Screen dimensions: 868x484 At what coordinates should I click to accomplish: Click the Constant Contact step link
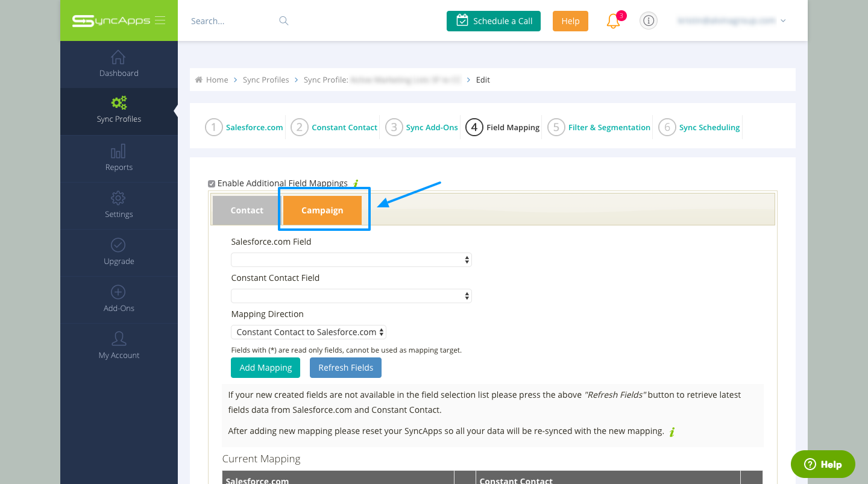point(345,127)
